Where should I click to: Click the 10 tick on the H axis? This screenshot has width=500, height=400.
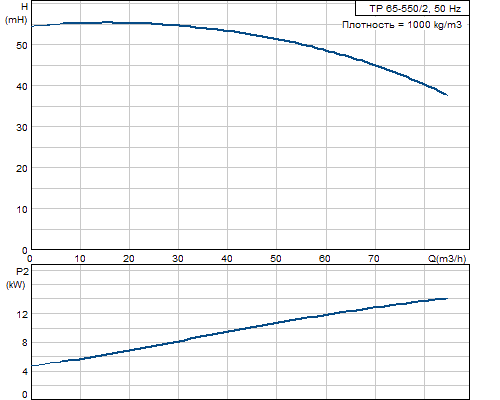click(22, 210)
